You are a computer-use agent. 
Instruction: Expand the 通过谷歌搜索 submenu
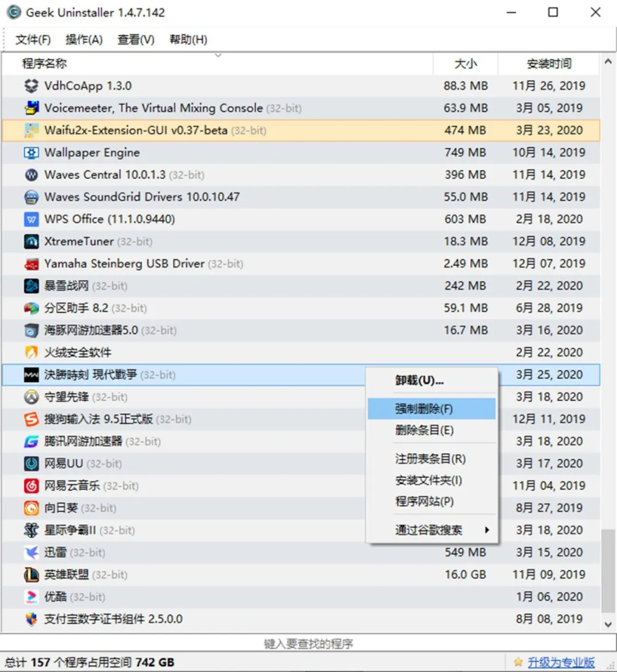pyautogui.click(x=431, y=530)
